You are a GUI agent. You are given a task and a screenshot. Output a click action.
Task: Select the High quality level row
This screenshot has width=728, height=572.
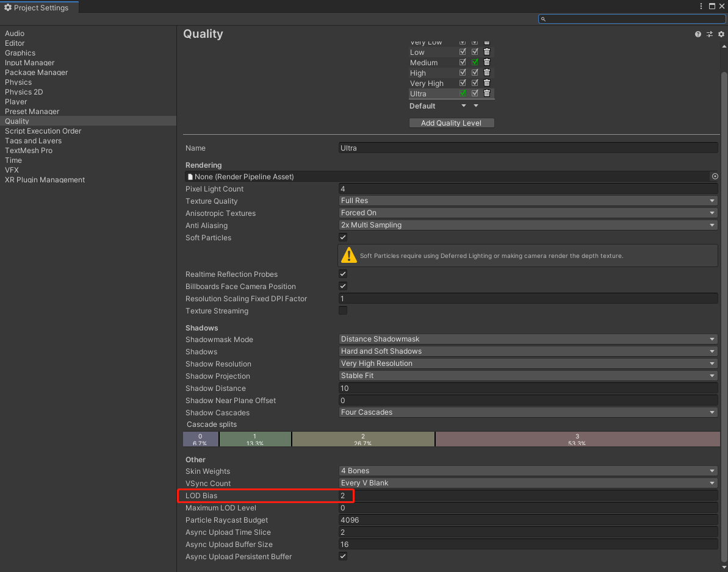click(418, 73)
